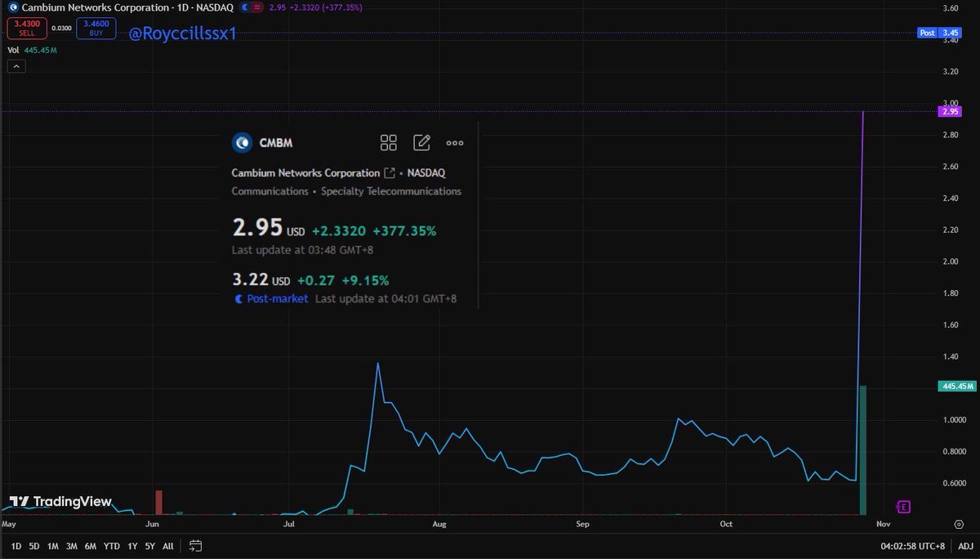Collapse the Vol indicator with the chevron

click(16, 65)
